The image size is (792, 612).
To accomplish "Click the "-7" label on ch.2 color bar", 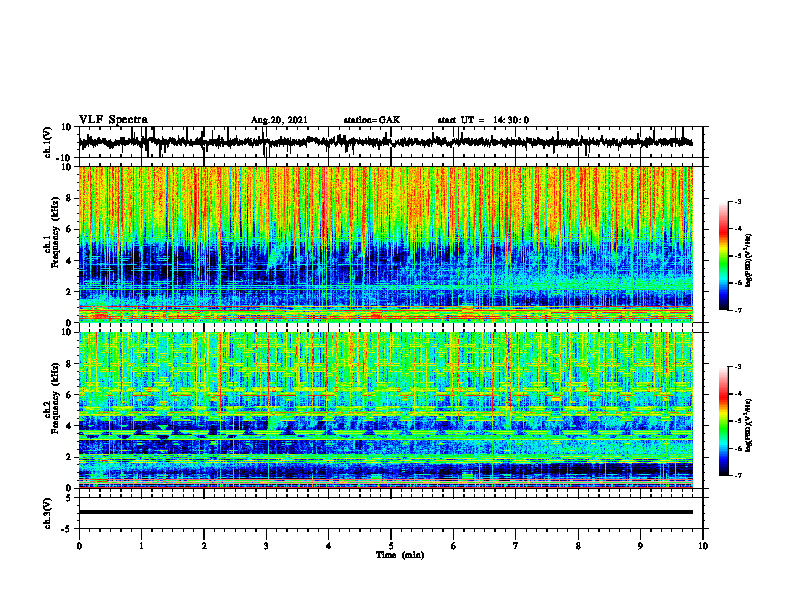I will pyautogui.click(x=738, y=475).
